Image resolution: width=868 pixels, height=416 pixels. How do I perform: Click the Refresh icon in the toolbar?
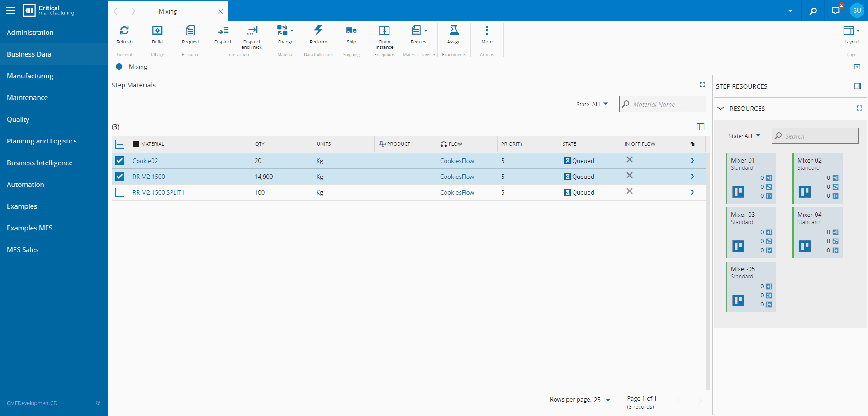click(x=124, y=31)
